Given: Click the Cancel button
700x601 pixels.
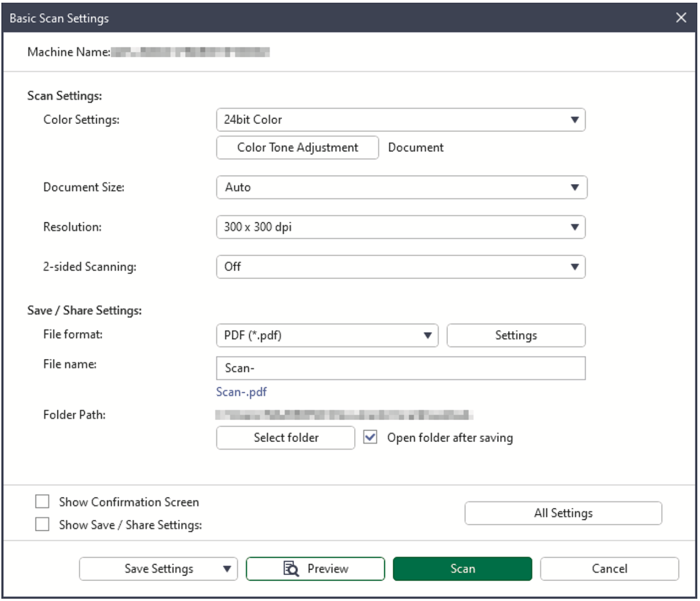Looking at the screenshot, I should click(x=609, y=569).
